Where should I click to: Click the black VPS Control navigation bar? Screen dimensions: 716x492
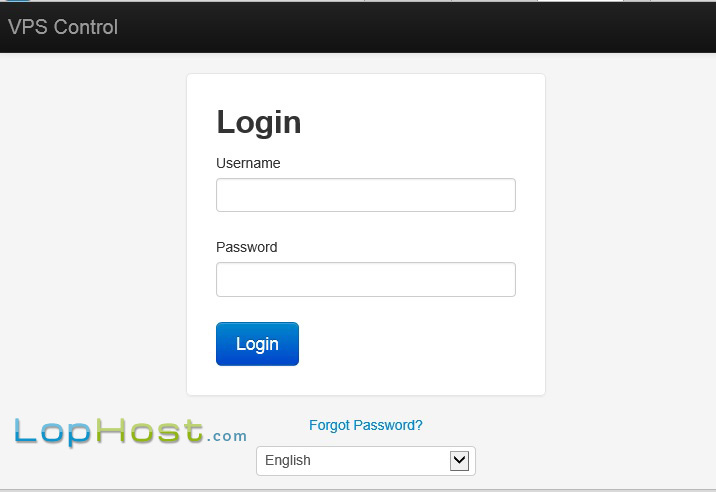[x=358, y=27]
